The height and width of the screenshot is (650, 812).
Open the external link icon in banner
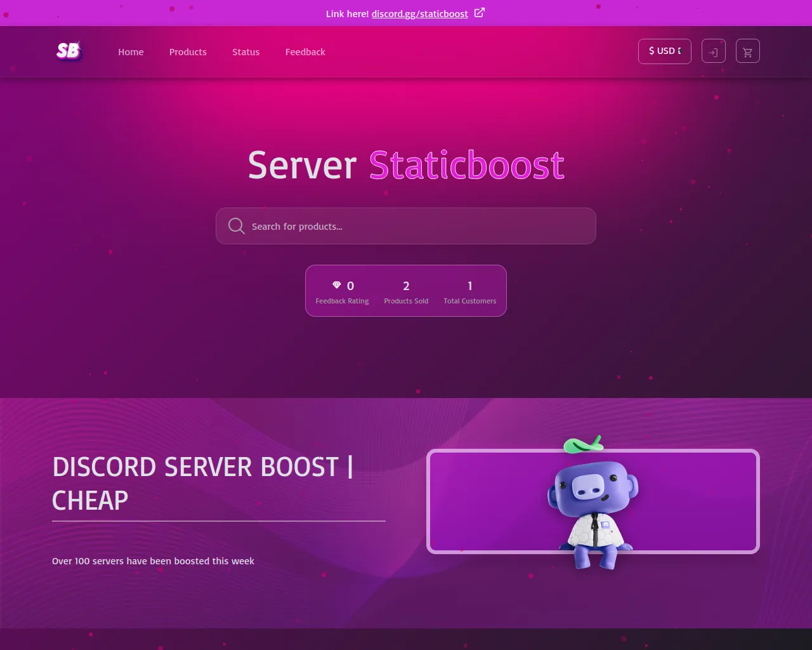point(480,13)
